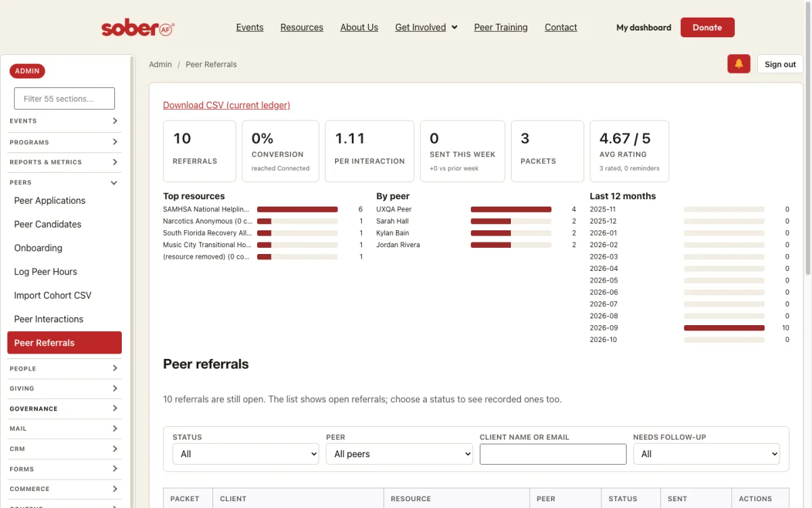The height and width of the screenshot is (508, 812).
Task: Click the SAMHSA National Helpline bar
Action: pos(297,209)
